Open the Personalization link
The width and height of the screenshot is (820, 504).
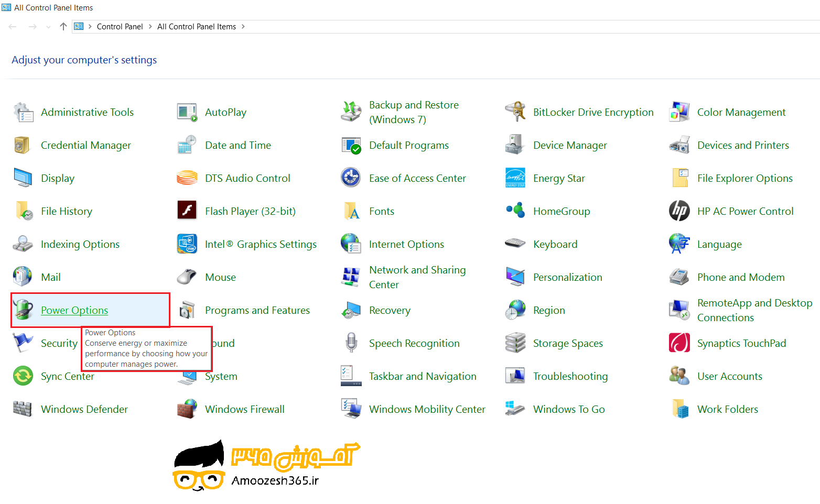[568, 277]
